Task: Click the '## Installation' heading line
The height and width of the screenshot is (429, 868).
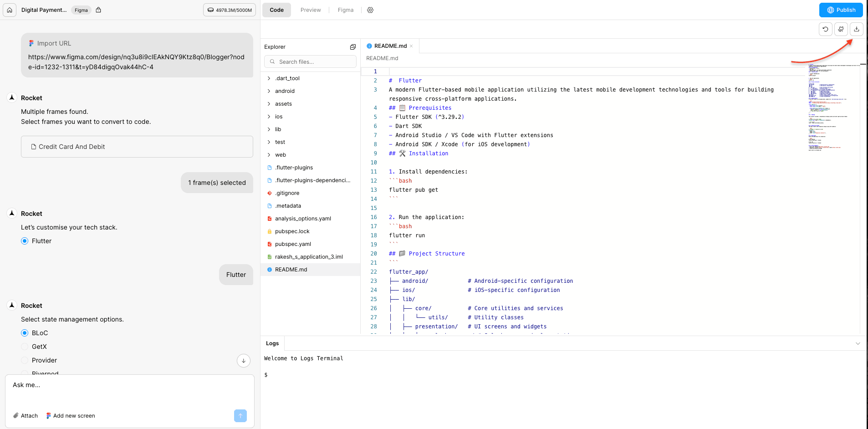Action: tap(419, 153)
